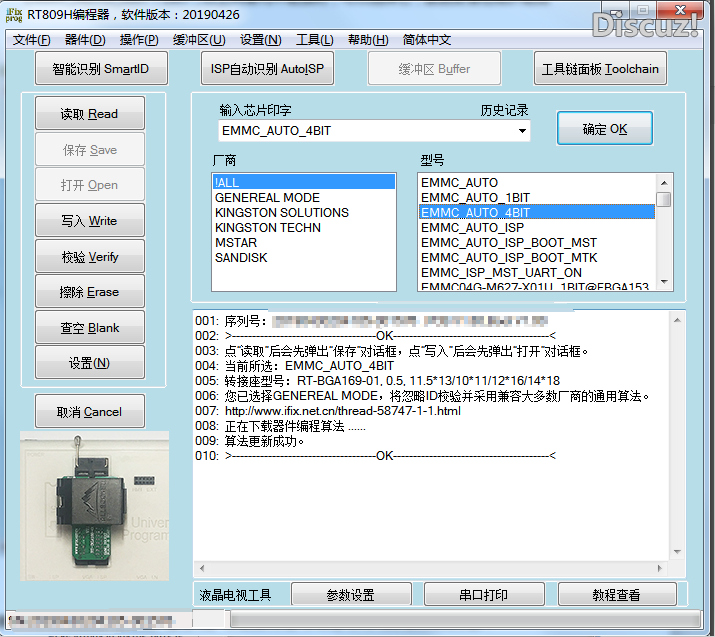Viewport: 715px width, 637px height.
Task: Click log line 004 当前所选 text
Action: [309, 366]
